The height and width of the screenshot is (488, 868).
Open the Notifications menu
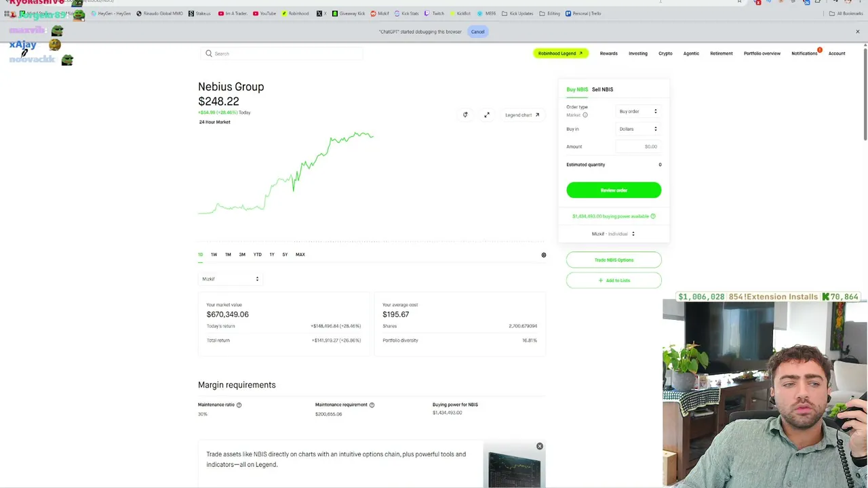click(x=804, y=54)
